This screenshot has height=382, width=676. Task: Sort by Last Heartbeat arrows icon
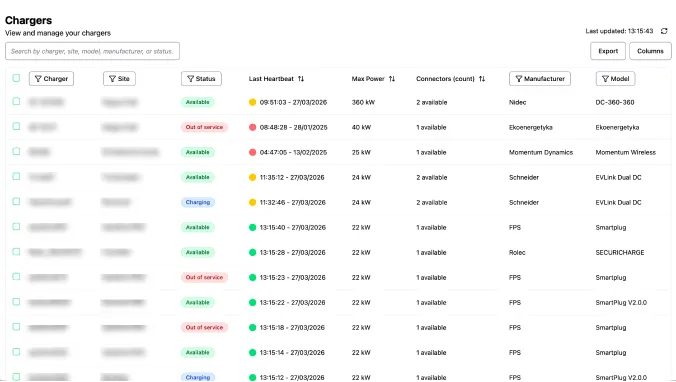pos(301,79)
